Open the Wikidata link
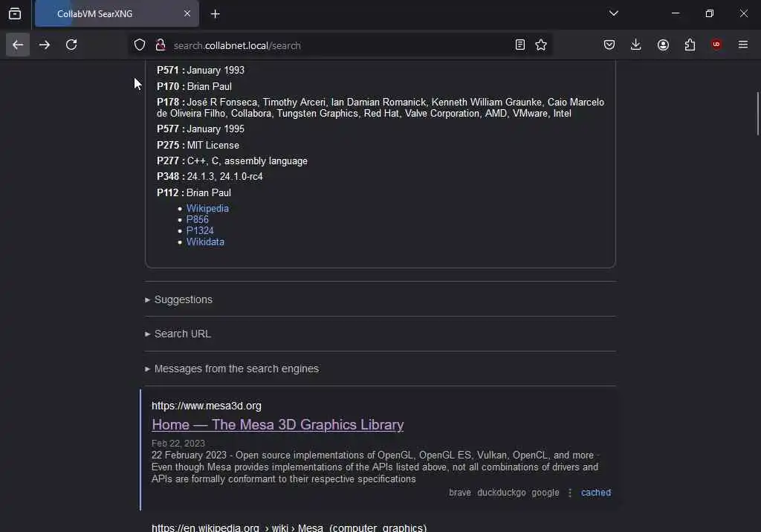Viewport: 761px width, 532px height. click(205, 241)
